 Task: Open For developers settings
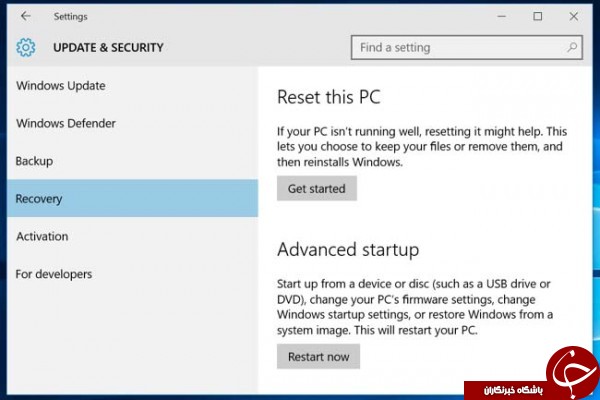pyautogui.click(x=132, y=274)
